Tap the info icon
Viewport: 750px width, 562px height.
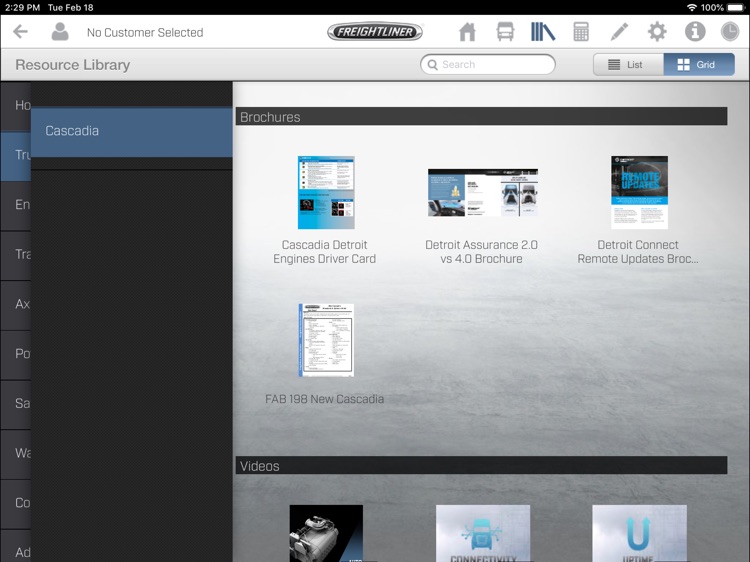coord(695,32)
